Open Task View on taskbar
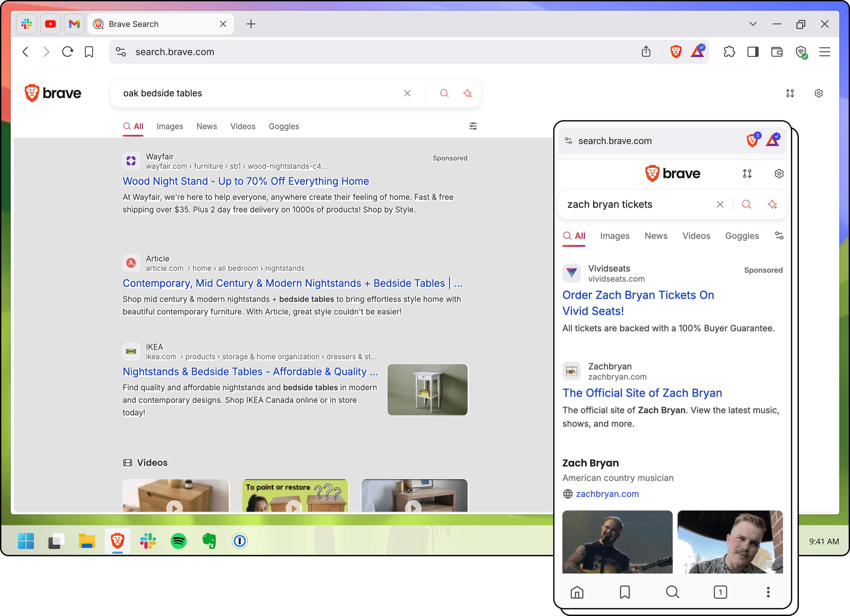The width and height of the screenshot is (850, 616). 56,541
